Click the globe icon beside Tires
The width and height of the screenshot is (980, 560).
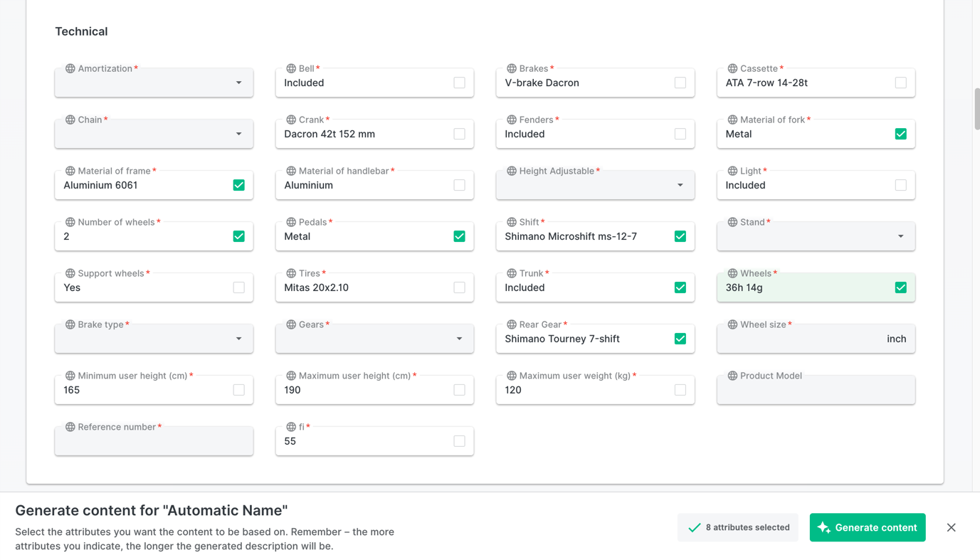point(290,273)
